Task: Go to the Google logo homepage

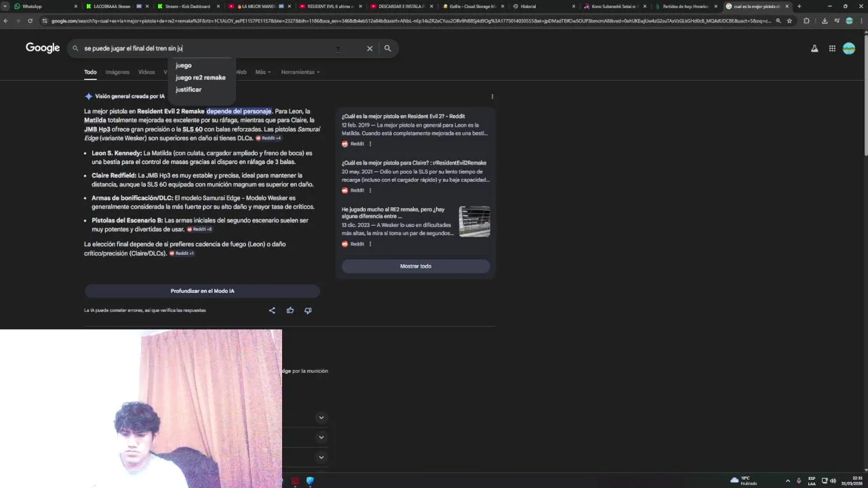Action: point(43,47)
